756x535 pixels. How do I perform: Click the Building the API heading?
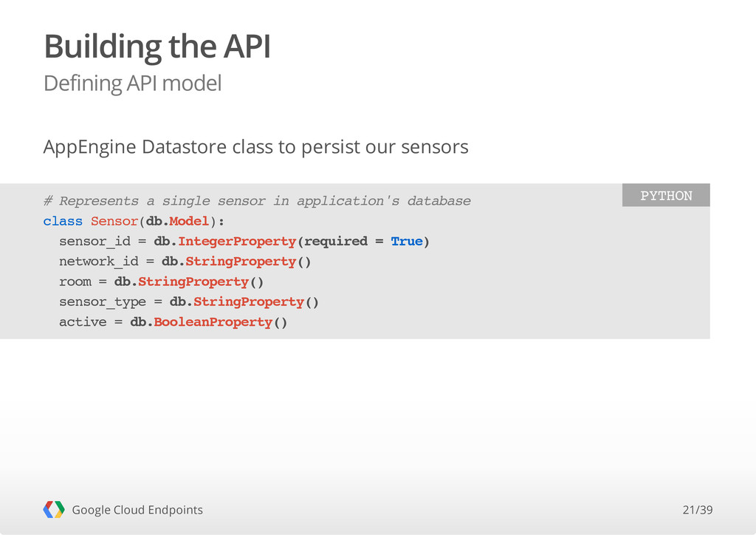point(157,47)
